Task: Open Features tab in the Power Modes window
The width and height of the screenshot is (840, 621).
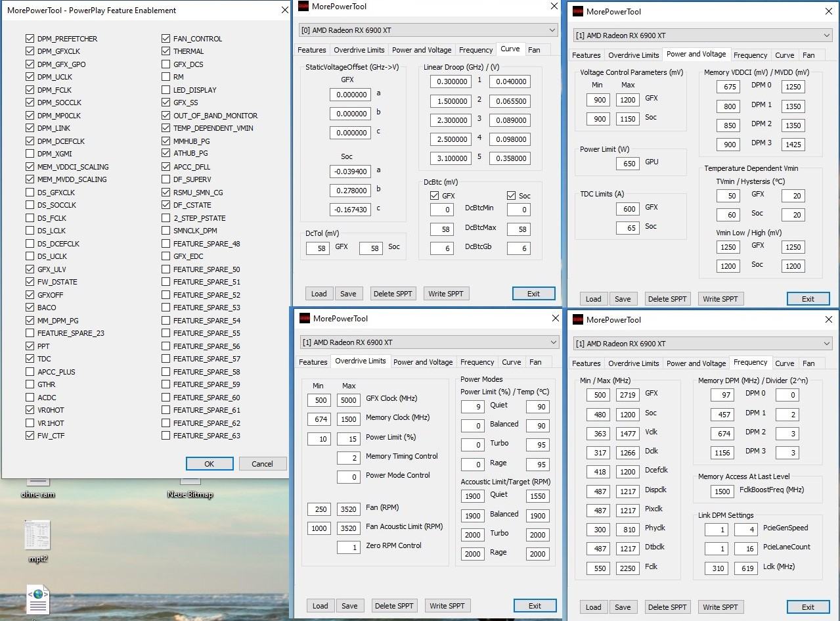Action: point(313,362)
